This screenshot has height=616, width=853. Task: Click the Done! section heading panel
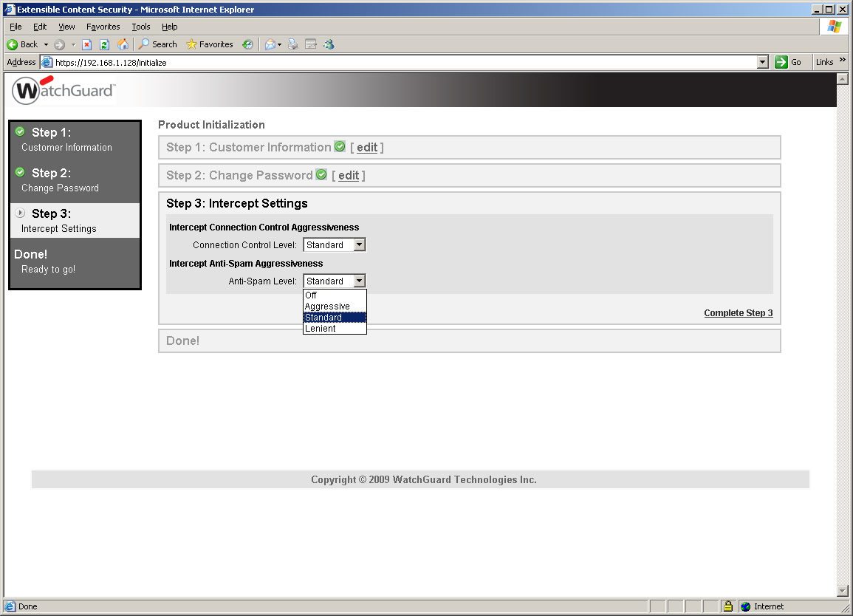[x=470, y=340]
